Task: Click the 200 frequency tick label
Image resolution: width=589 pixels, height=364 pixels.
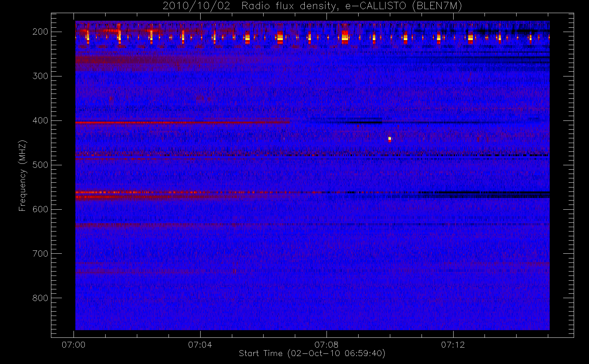Action: click(x=40, y=32)
